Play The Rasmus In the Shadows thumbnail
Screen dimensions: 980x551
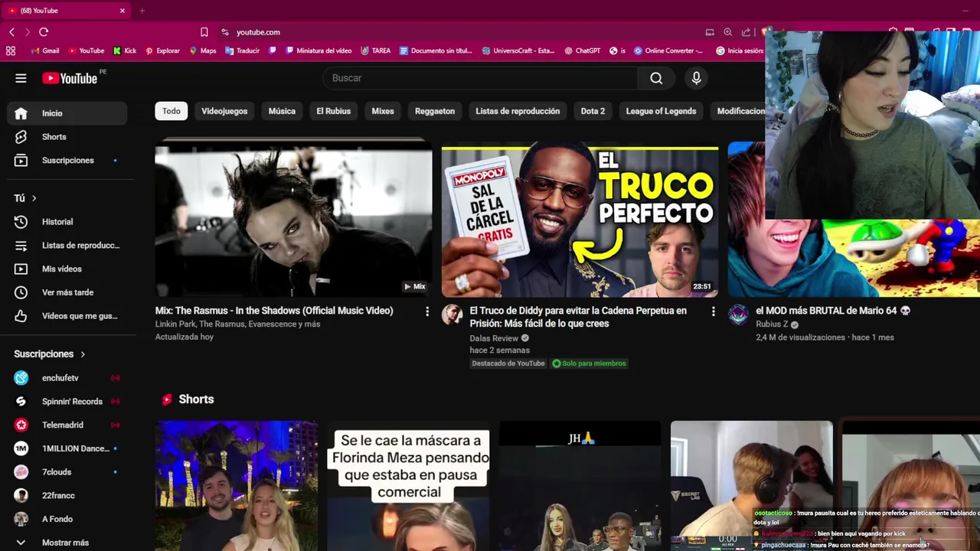click(293, 220)
